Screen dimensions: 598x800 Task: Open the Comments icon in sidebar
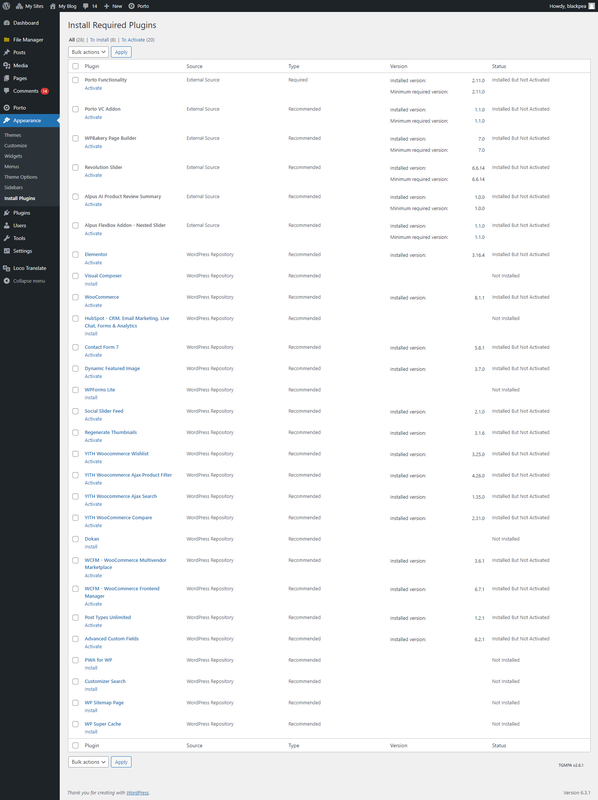tap(7, 91)
